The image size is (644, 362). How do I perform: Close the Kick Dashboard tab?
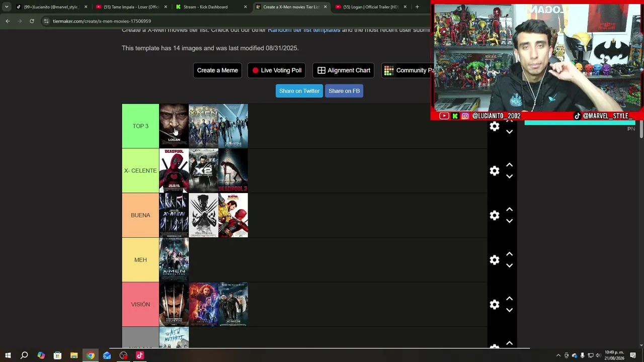[x=246, y=7]
